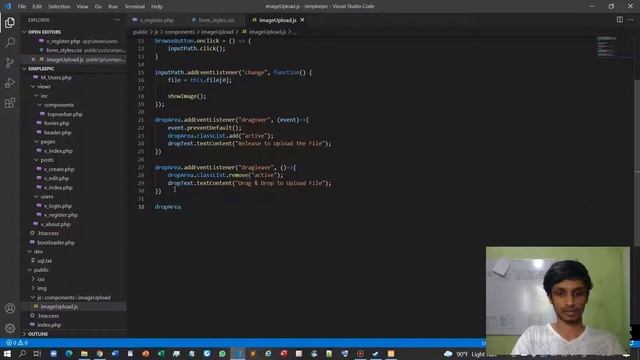Open the Extensions view
The image size is (640, 360).
click(x=10, y=103)
